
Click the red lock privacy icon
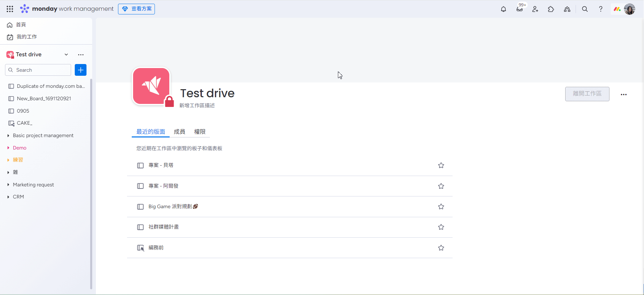tap(170, 102)
